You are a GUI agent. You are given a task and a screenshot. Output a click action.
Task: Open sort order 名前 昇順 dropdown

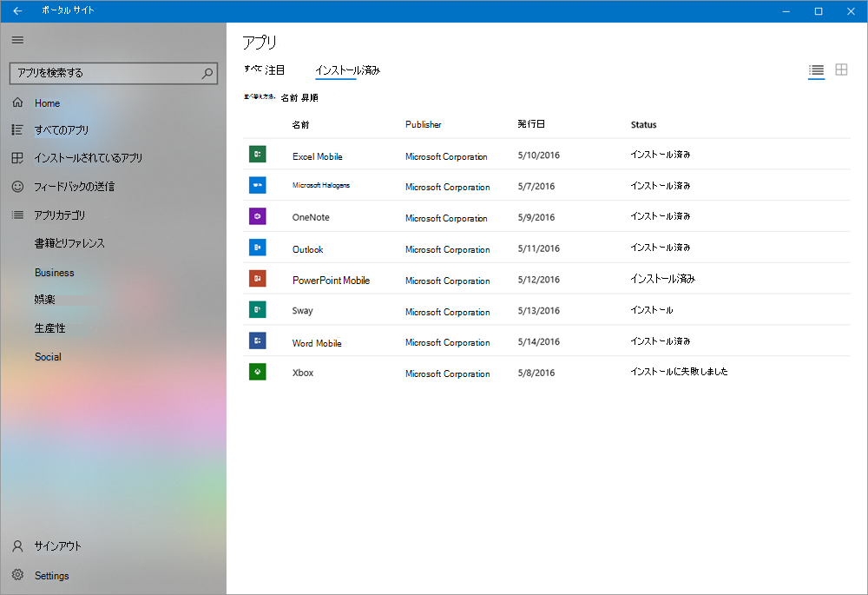[x=299, y=98]
